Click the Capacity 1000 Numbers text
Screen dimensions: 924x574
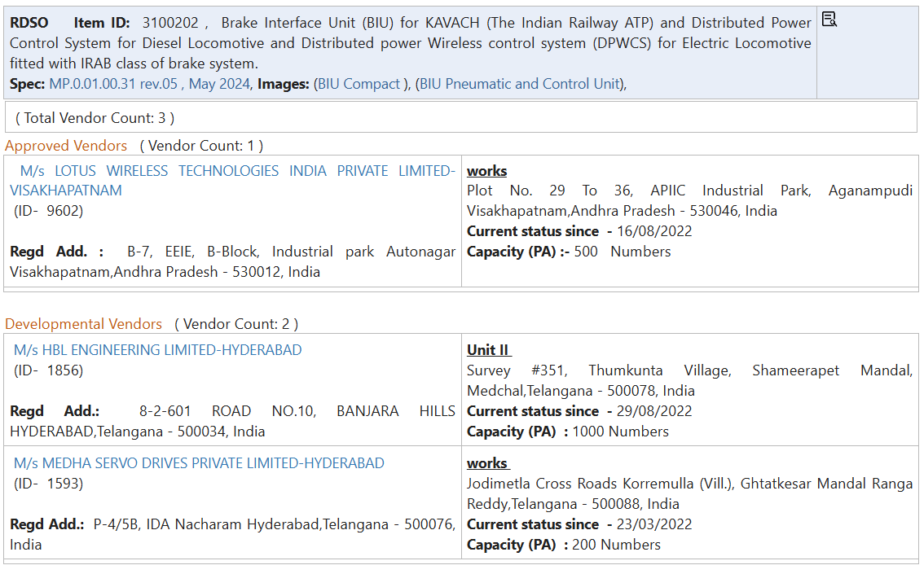coord(619,432)
